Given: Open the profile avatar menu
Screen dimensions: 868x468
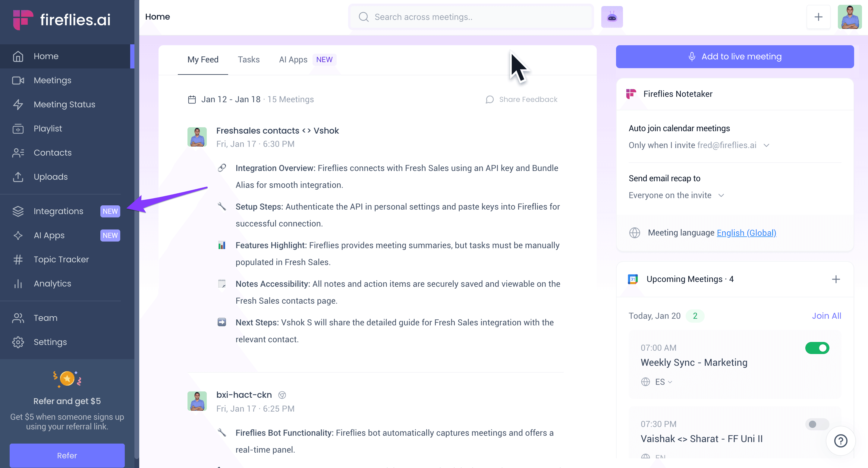Looking at the screenshot, I should [850, 17].
